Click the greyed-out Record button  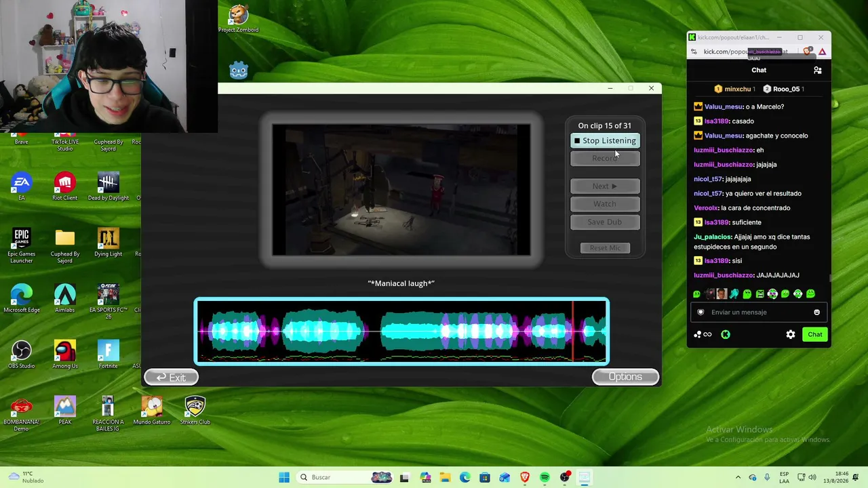tap(605, 158)
